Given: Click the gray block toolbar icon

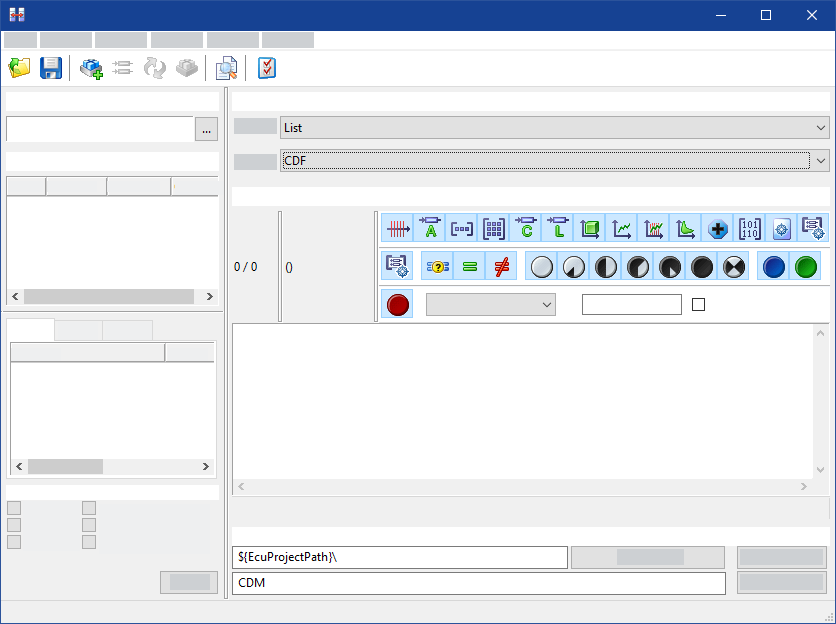Looking at the screenshot, I should (x=187, y=68).
